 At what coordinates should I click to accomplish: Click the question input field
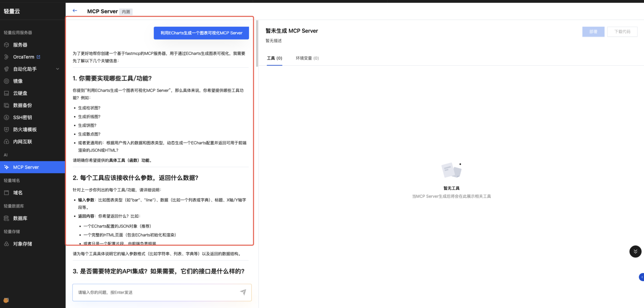162,292
